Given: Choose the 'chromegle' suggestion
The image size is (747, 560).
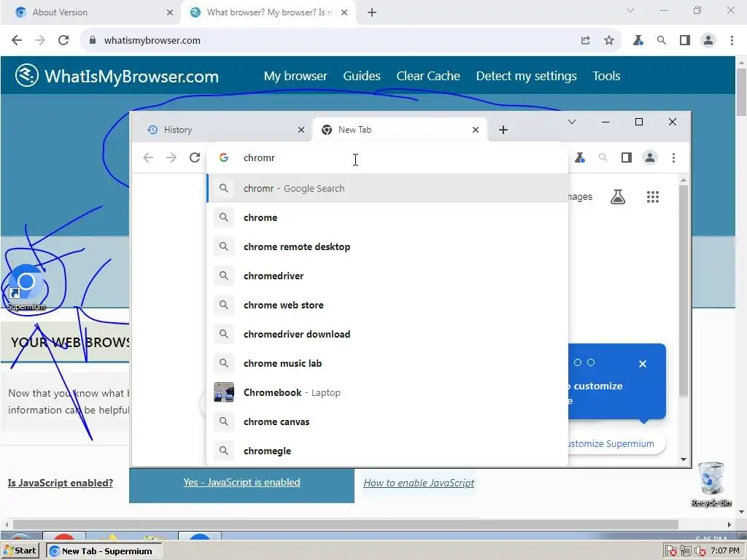Looking at the screenshot, I should tap(388, 451).
